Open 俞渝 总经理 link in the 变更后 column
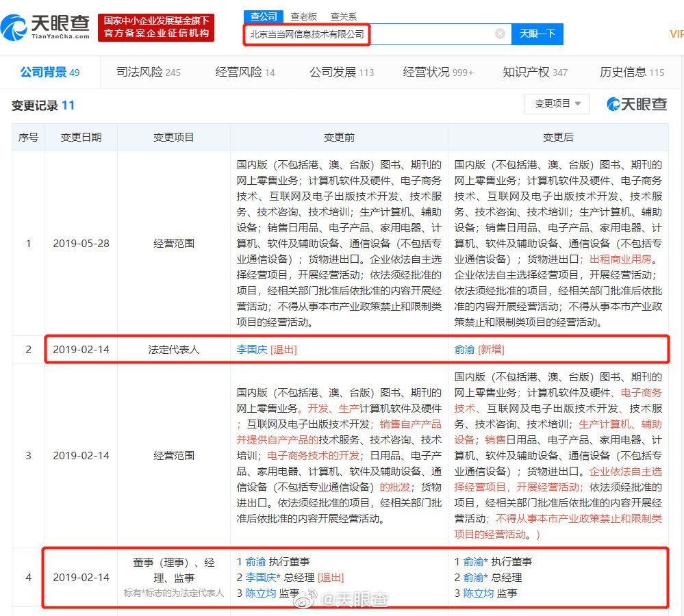Screen dimensions: 684x616 point(473,577)
